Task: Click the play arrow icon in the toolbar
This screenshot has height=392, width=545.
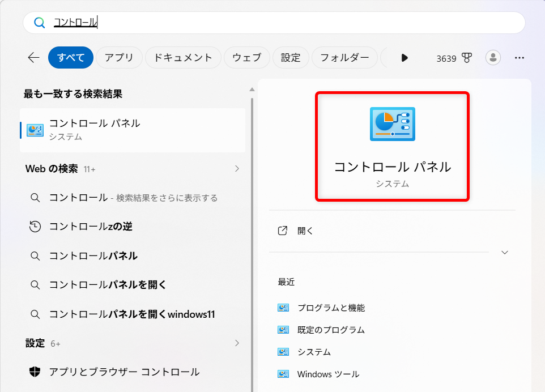Action: (x=404, y=58)
